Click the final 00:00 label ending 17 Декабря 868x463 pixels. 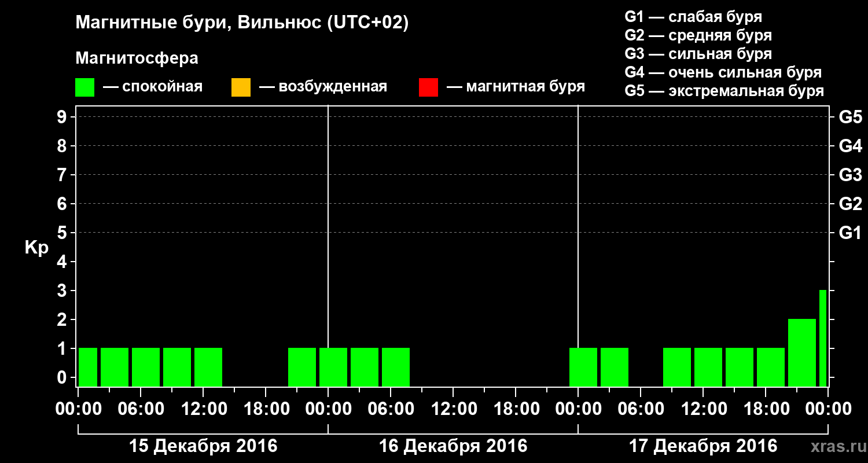[x=828, y=409]
